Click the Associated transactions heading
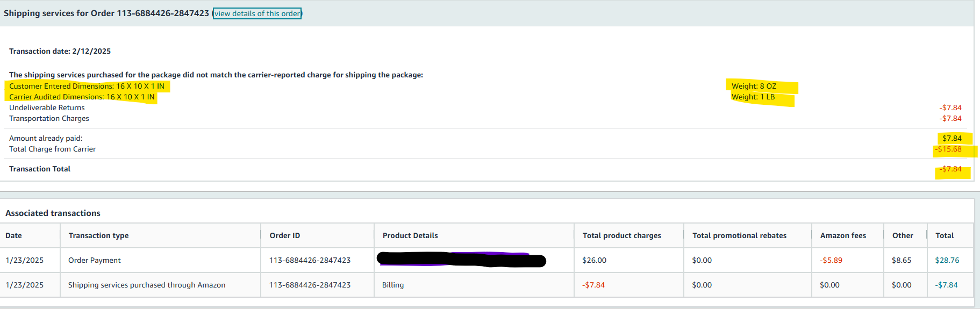This screenshot has height=309, width=980. [x=53, y=213]
